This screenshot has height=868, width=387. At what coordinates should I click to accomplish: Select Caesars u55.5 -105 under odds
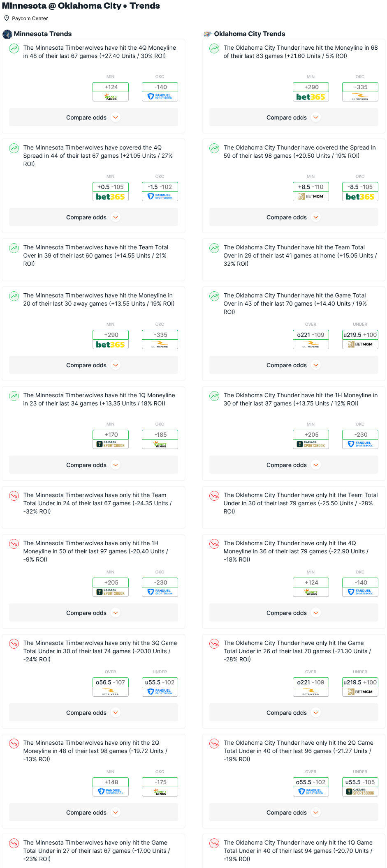click(x=360, y=787)
